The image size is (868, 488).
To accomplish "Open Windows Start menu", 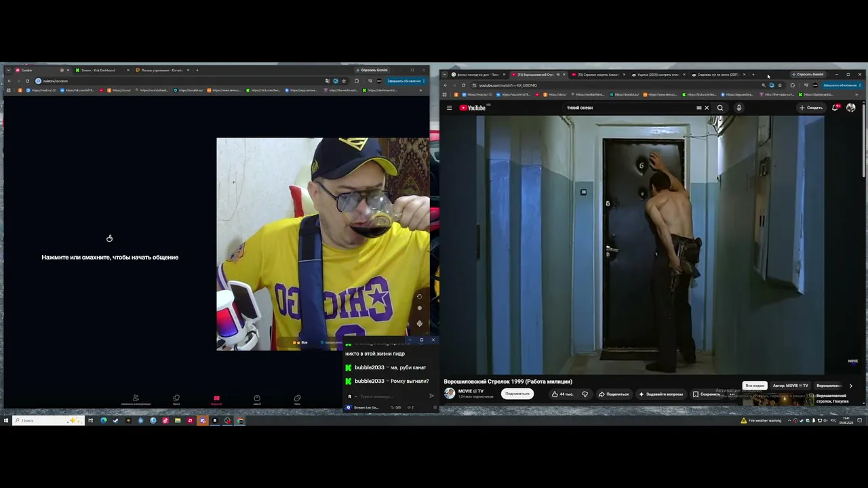I will coord(6,420).
